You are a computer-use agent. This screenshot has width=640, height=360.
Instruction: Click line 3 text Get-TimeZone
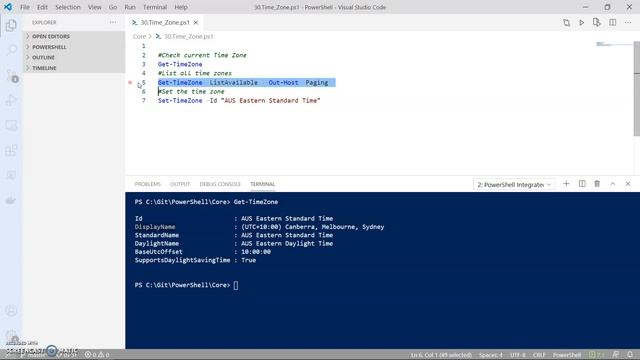point(180,64)
